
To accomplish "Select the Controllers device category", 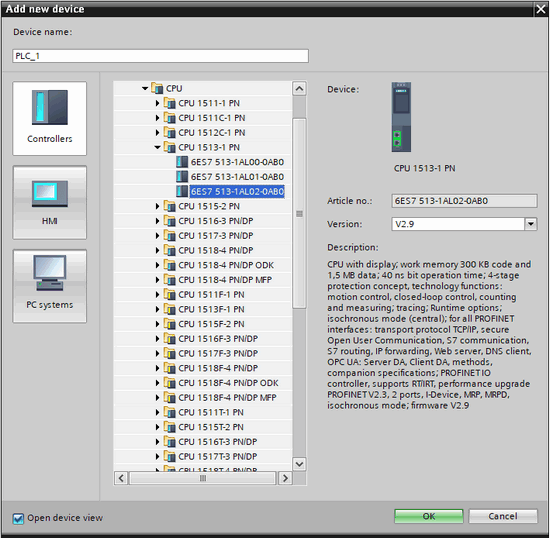I will 49,119.
